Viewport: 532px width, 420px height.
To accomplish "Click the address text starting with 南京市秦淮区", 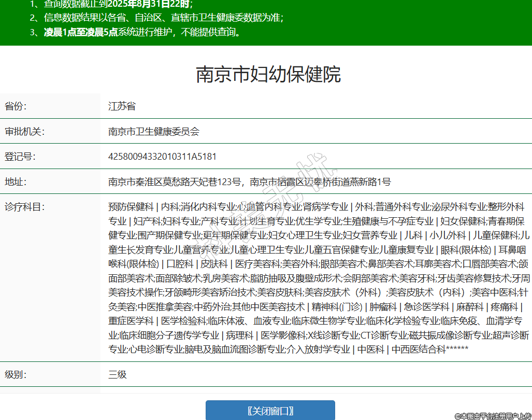I will (249, 182).
